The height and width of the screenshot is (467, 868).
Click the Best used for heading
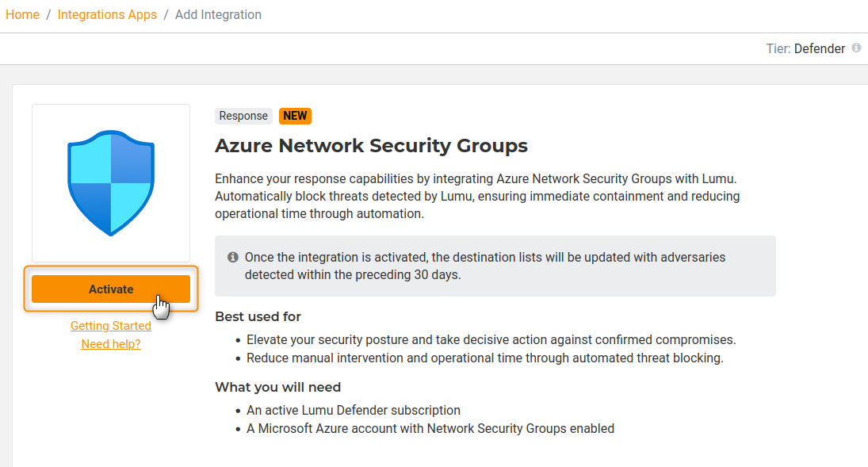pos(258,316)
